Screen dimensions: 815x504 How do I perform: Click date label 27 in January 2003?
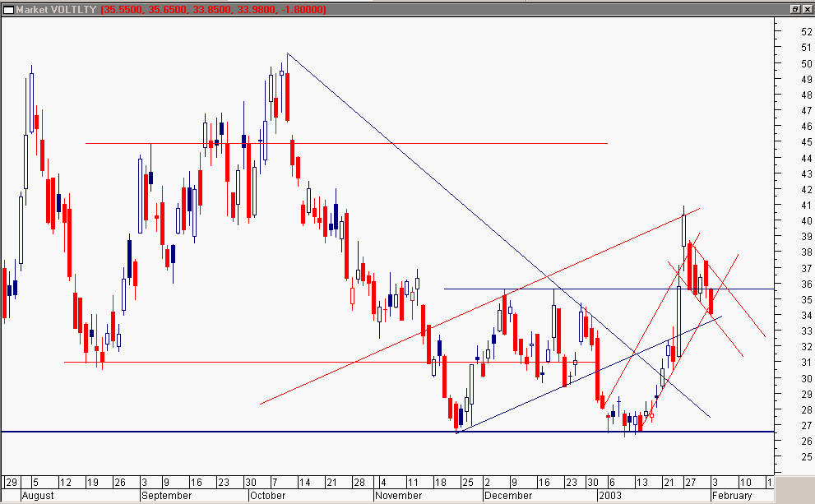(690, 482)
